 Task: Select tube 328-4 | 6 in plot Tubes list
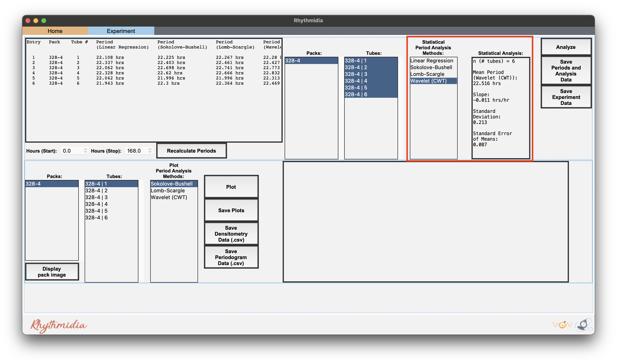(x=111, y=218)
